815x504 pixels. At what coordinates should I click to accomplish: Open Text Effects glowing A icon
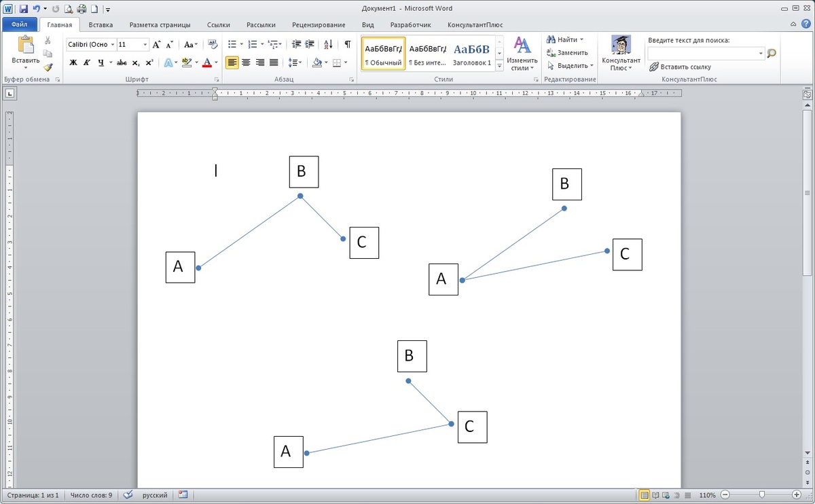coord(168,62)
